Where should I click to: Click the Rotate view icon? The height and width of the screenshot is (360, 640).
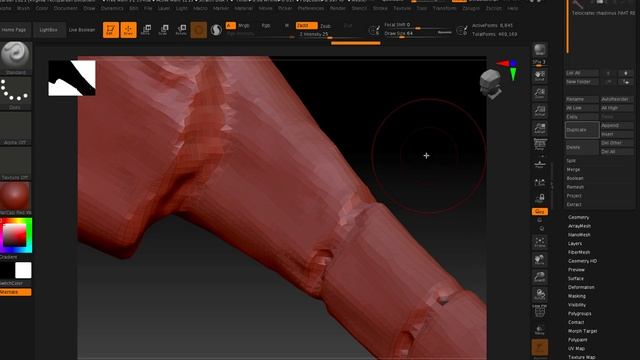(540, 295)
